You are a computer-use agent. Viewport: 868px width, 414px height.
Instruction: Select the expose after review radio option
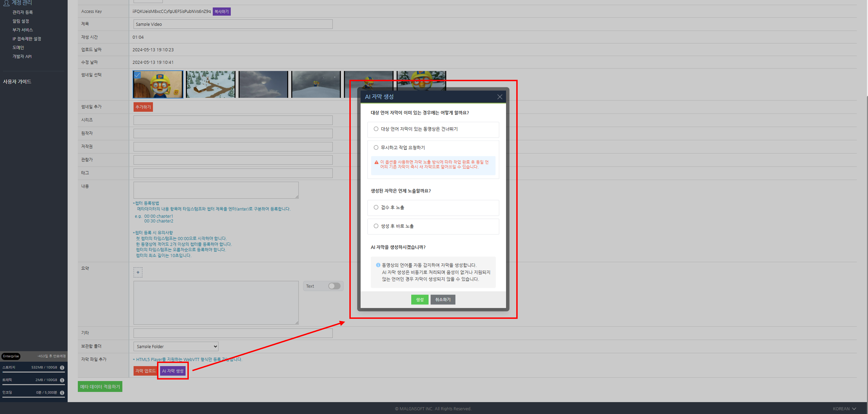(376, 207)
